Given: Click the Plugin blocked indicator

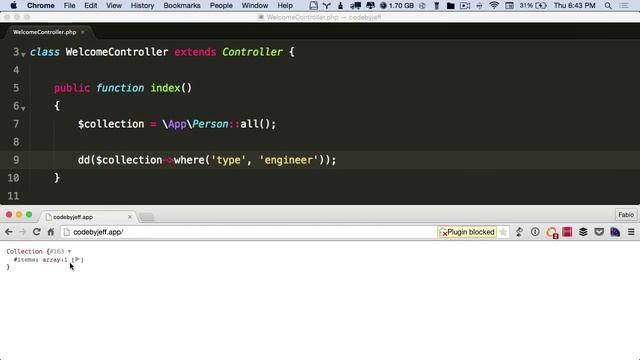Looking at the screenshot, I should tap(467, 232).
